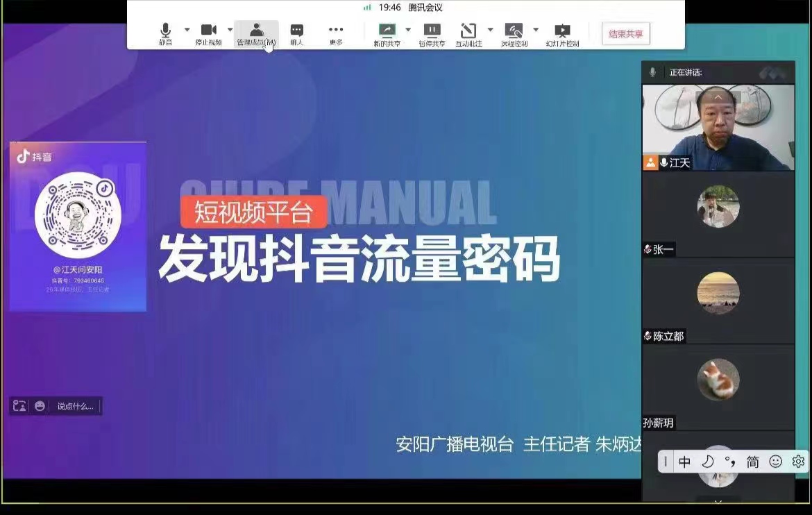812x515 pixels.
Task: Open the slide control icon
Action: [x=562, y=33]
